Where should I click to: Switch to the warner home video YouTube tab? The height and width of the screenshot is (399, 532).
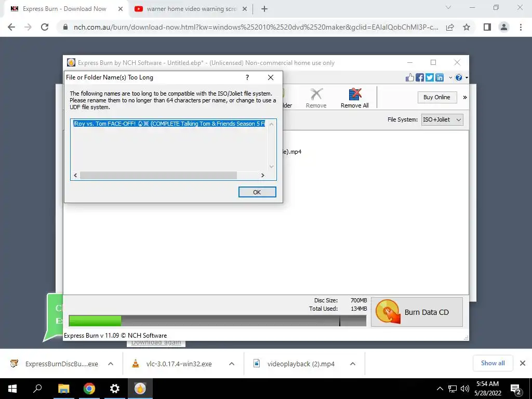coord(191,9)
